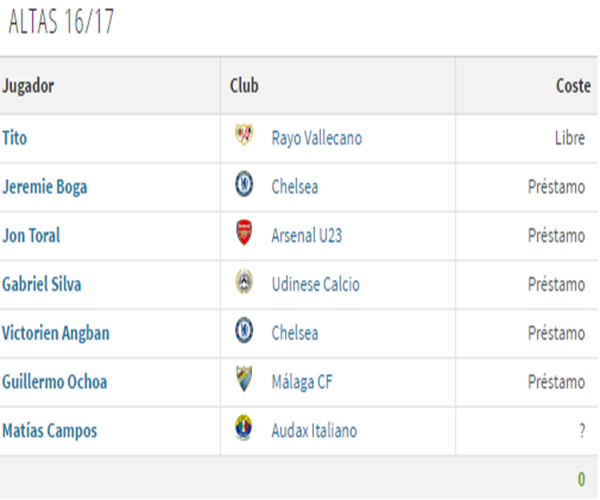
Task: Open the Arsenal U23 club link
Action: click(307, 236)
